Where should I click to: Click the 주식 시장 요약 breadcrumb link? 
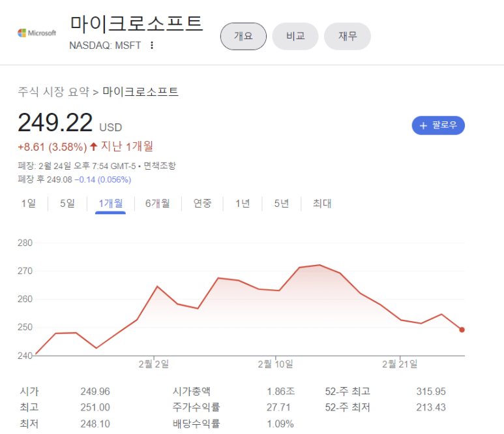coord(53,92)
